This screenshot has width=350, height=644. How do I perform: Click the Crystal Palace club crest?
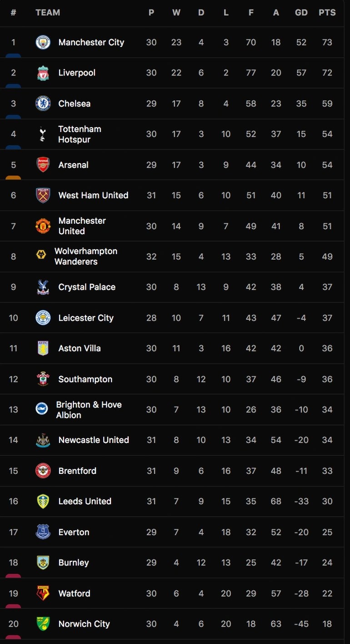43,287
